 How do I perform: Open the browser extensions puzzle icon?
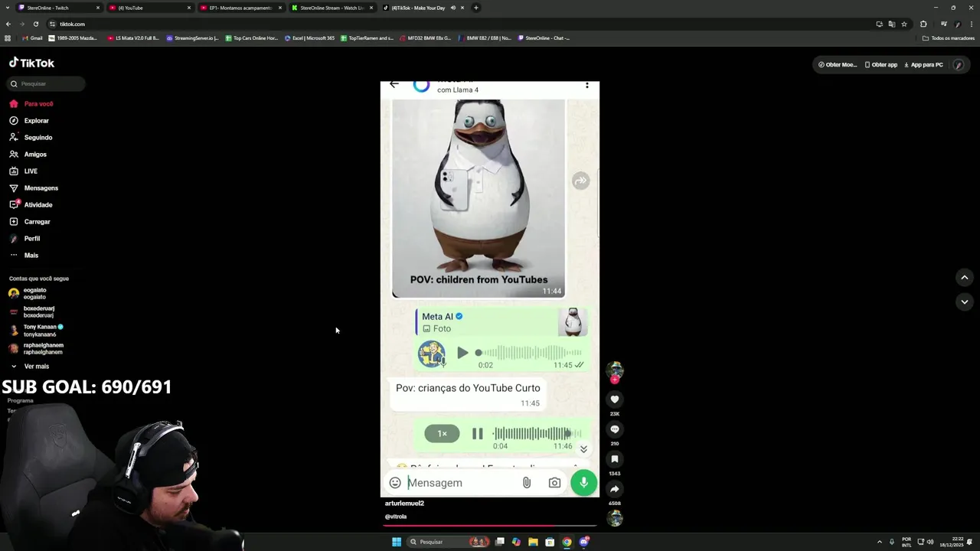[x=923, y=24]
